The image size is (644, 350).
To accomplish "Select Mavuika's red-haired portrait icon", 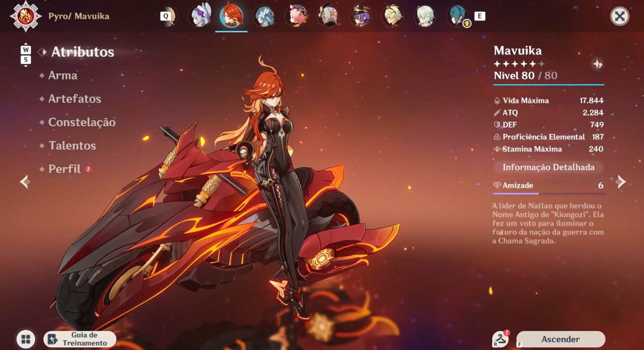I will [231, 16].
